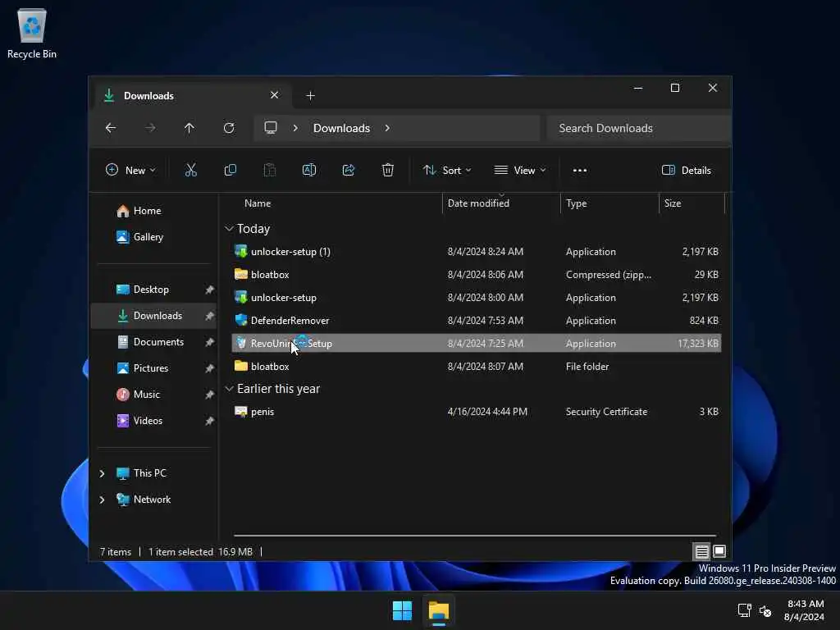This screenshot has width=840, height=630.
Task: Go back with the left arrow
Action: 111,128
